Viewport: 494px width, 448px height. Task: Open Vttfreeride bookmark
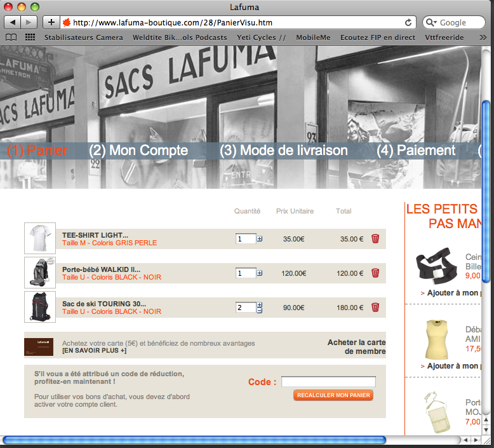(x=444, y=37)
